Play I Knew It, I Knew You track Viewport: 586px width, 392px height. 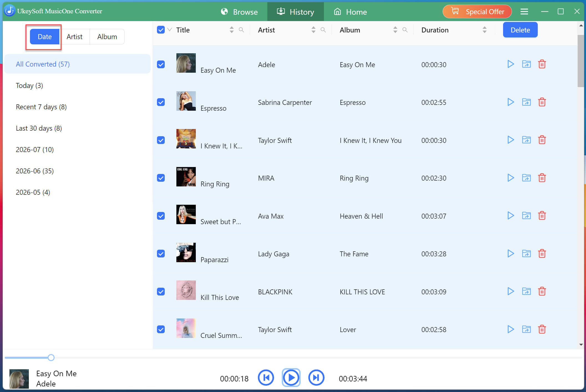coord(511,140)
